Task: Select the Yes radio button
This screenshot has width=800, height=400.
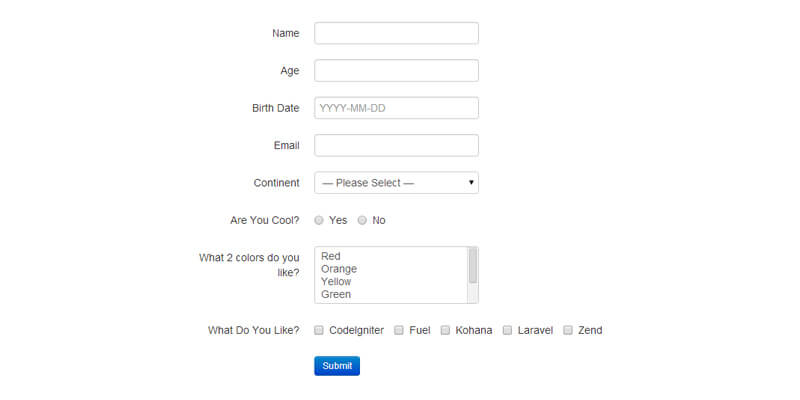Action: [319, 220]
